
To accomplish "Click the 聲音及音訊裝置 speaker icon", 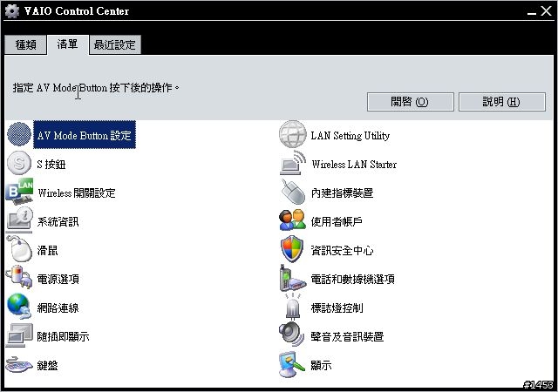I will (292, 335).
